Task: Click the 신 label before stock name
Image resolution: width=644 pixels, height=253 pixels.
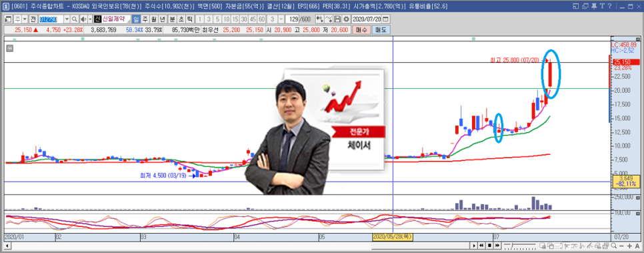Action: pyautogui.click(x=98, y=19)
